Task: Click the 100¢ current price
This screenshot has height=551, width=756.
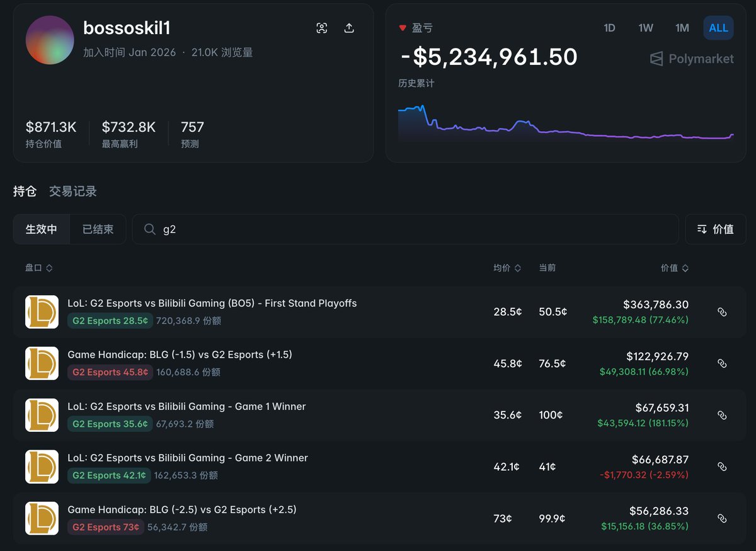Action: (551, 415)
